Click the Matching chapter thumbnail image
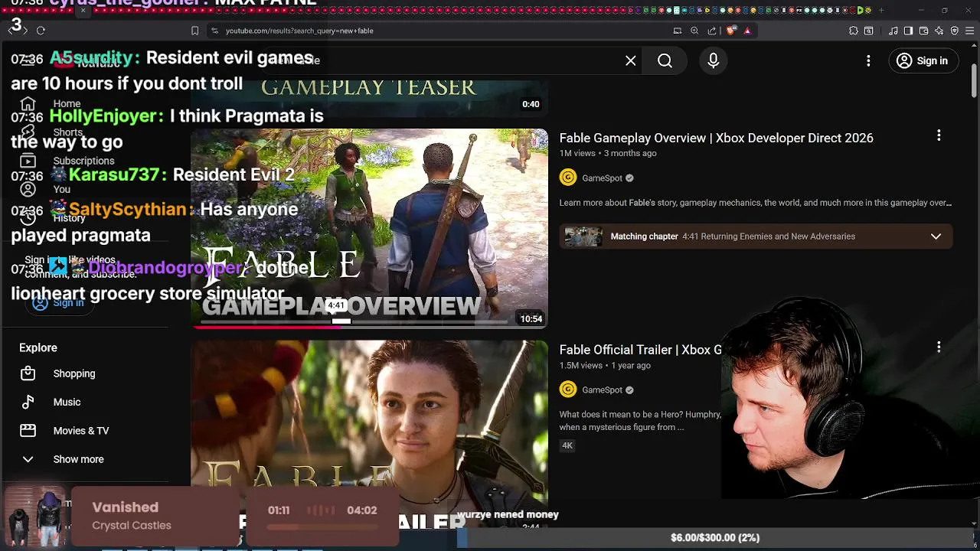This screenshot has height=551, width=980. coord(583,236)
